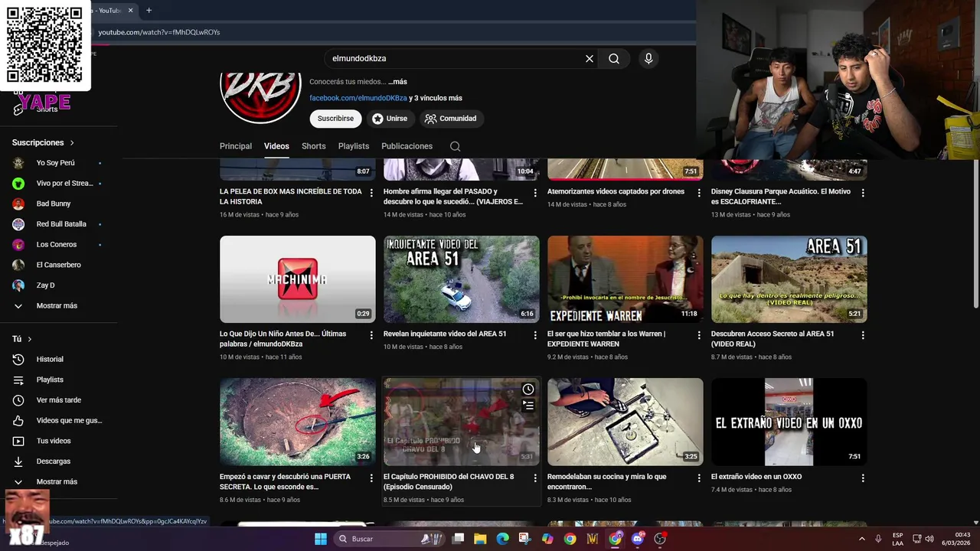Open options for 'El extraño video en un OXXO'
The height and width of the screenshot is (551, 980).
point(863,478)
